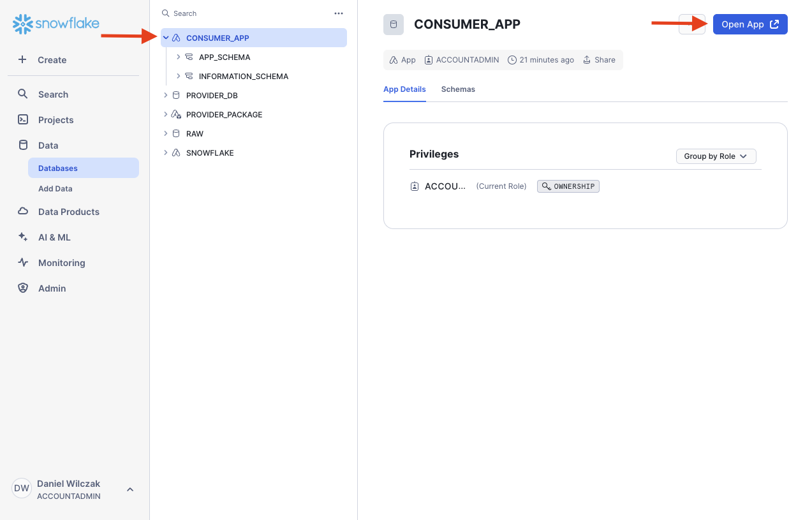This screenshot has width=812, height=520.
Task: Click the schema icon beside INFORMATION_SCHEMA
Action: pos(189,76)
